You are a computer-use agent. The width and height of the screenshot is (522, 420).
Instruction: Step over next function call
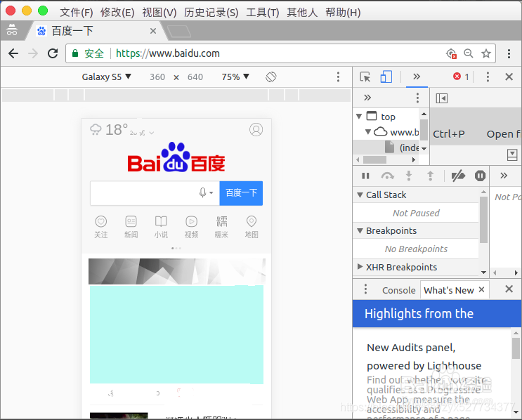388,176
